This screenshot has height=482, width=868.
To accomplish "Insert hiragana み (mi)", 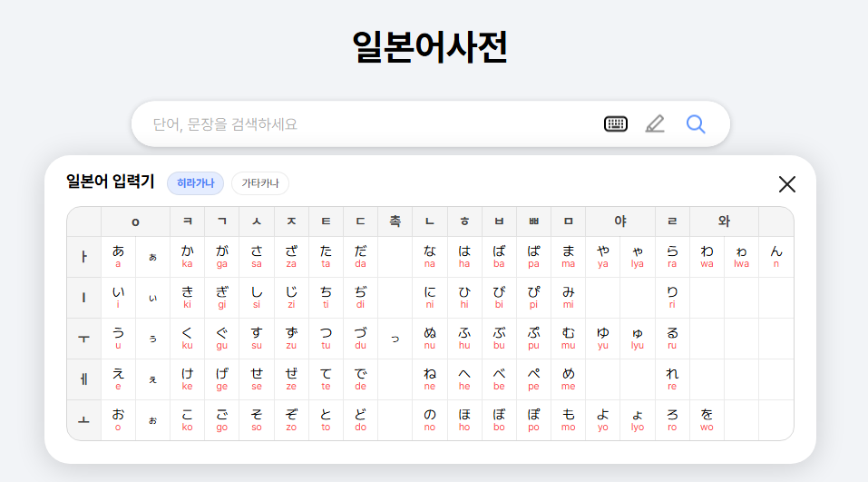I will 568,298.
